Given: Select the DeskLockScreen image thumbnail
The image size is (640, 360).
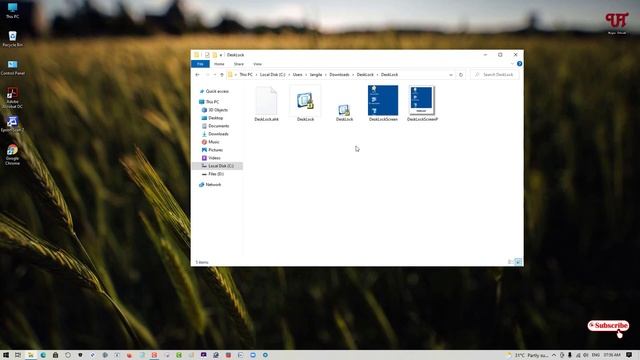Looking at the screenshot, I should [383, 103].
